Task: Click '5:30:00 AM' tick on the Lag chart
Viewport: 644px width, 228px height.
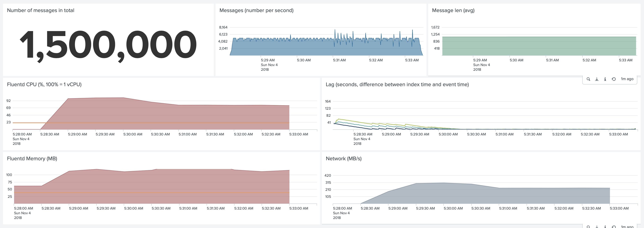Action: coord(448,134)
